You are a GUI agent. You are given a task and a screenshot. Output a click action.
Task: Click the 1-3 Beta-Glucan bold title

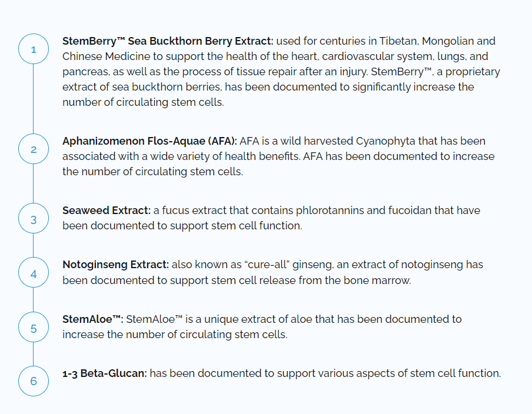(105, 373)
